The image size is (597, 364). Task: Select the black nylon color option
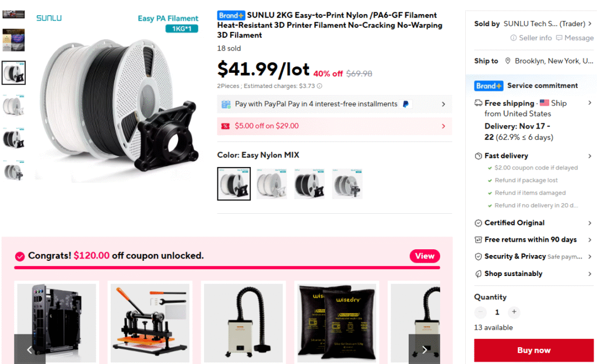pos(309,183)
